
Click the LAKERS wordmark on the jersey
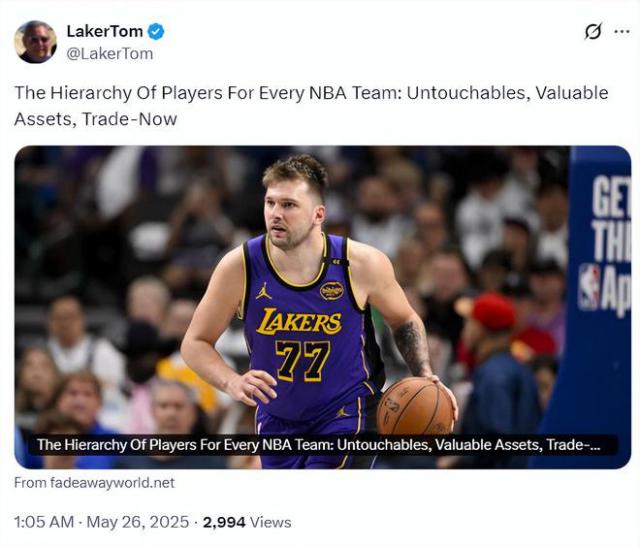coord(298,321)
